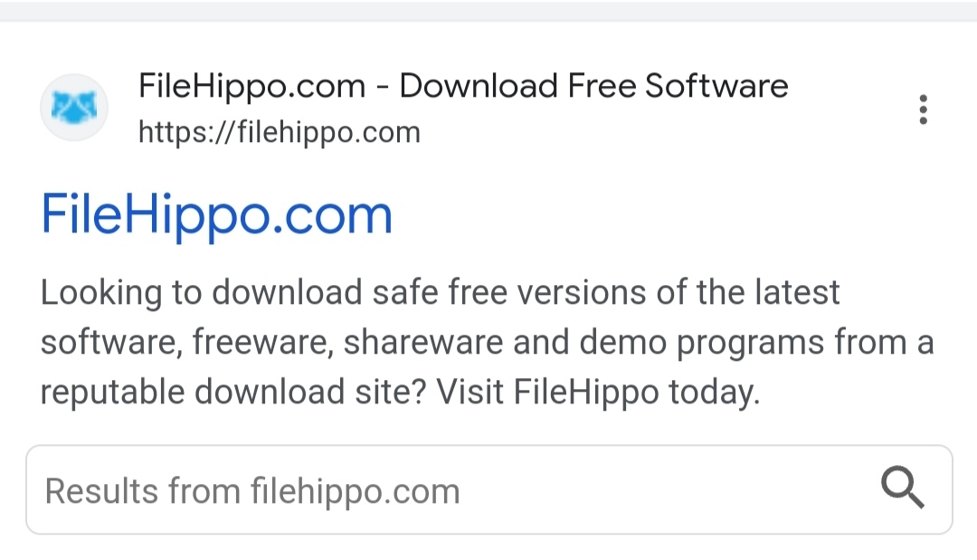Screen dimensions: 977x560
Task: Open the three-dot menu for FileHippo result
Action: (x=923, y=109)
